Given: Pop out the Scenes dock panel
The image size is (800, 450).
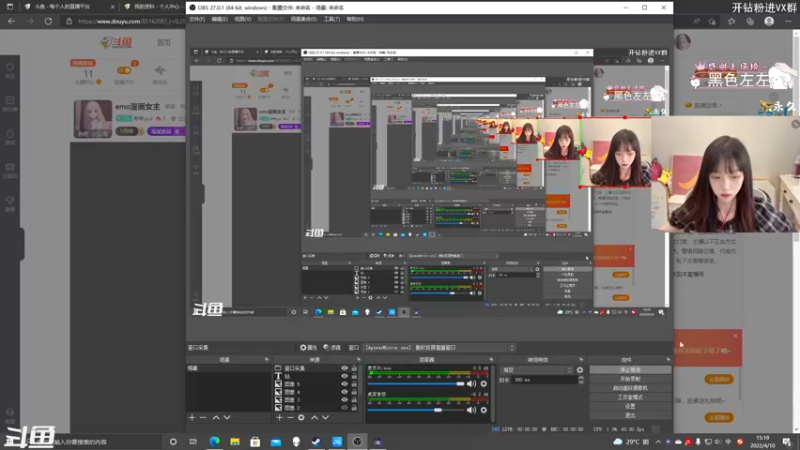Looking at the screenshot, I should (x=266, y=360).
